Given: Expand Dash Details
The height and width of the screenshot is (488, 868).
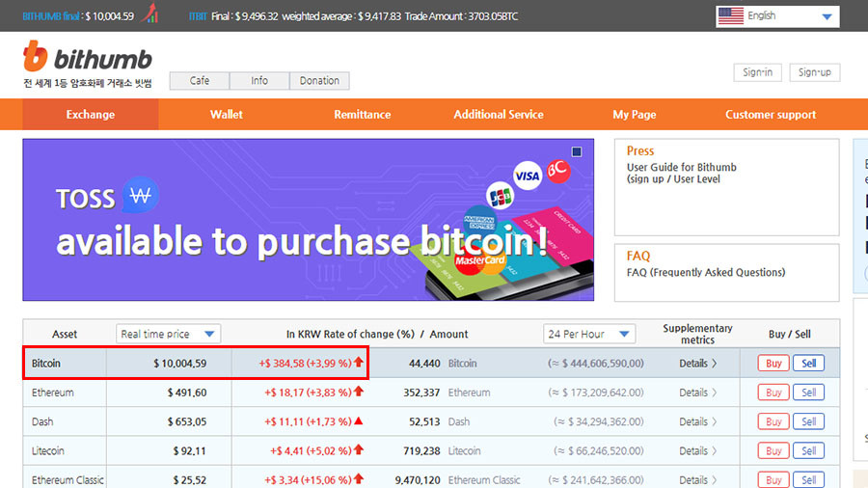Looking at the screenshot, I should pyautogui.click(x=698, y=421).
